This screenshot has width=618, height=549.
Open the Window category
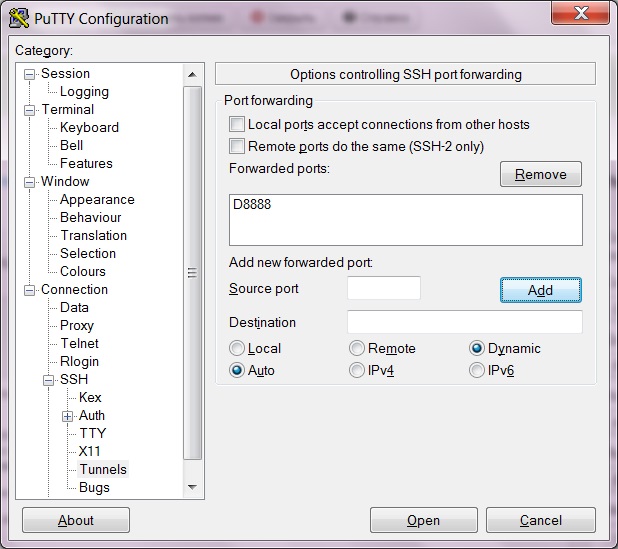click(65, 181)
